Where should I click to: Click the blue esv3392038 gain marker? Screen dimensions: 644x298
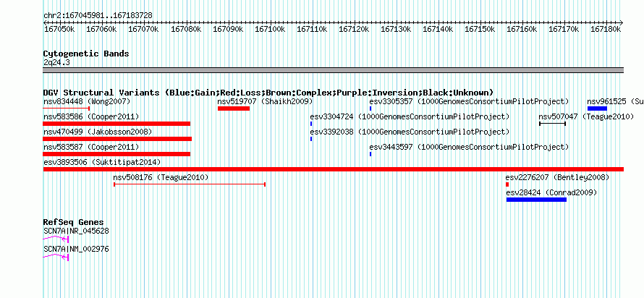point(311,139)
